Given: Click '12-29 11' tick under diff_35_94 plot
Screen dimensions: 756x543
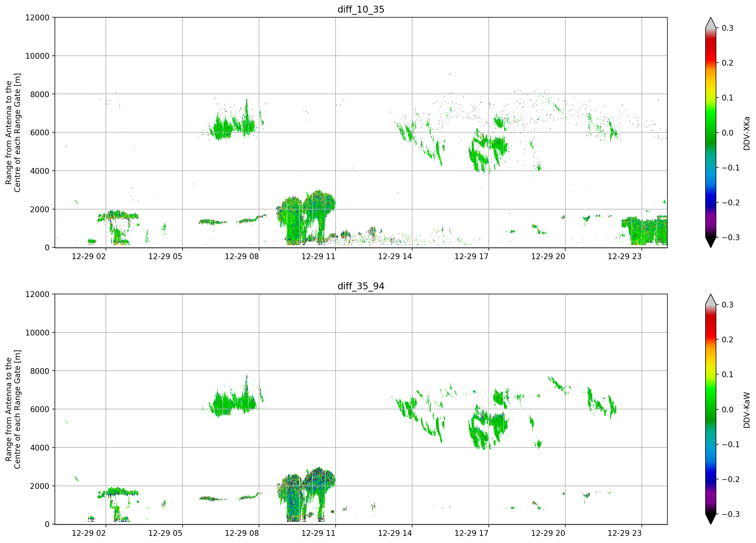Looking at the screenshot, I should pyautogui.click(x=318, y=533).
